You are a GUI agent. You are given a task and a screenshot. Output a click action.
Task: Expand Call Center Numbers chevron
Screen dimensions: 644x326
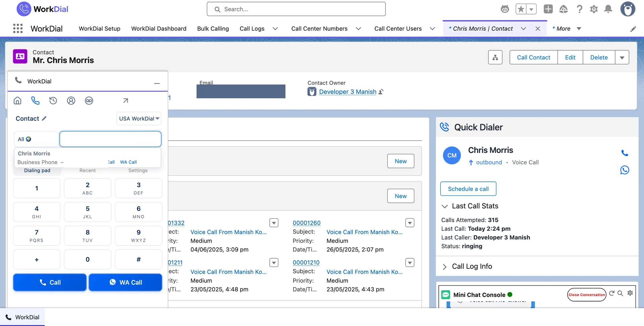click(x=358, y=29)
